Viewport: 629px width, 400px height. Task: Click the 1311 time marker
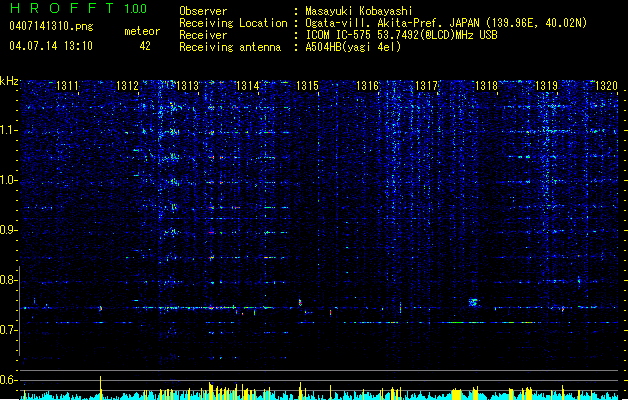[x=67, y=85]
